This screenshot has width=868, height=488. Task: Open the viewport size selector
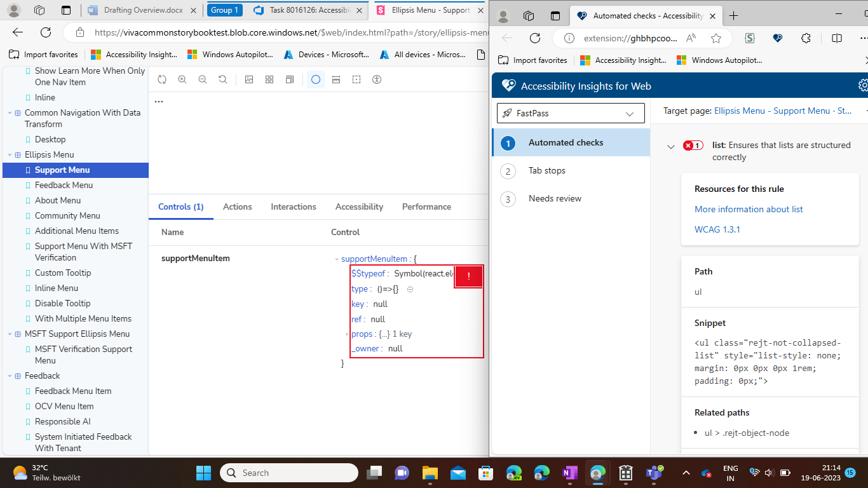pos(289,79)
